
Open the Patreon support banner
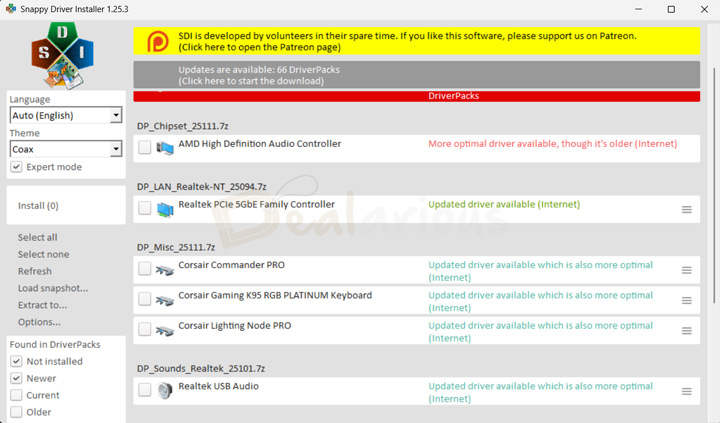coord(416,41)
